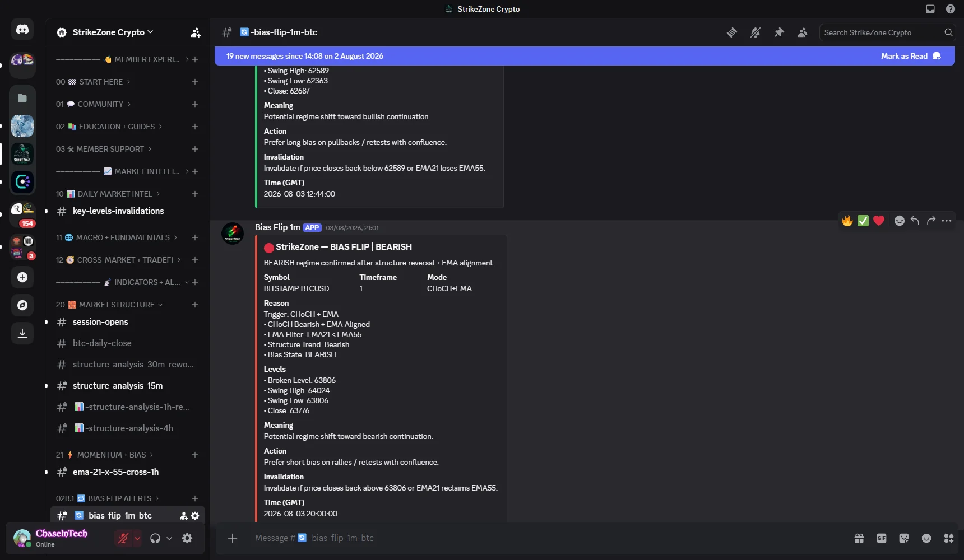This screenshot has width=964, height=560.
Task: Forward the Bias Flip message
Action: 931,221
